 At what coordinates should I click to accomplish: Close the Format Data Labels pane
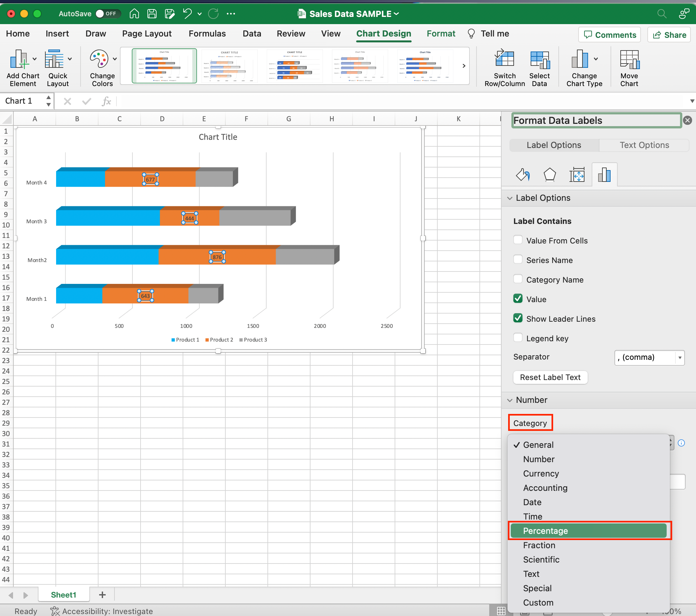click(x=688, y=121)
